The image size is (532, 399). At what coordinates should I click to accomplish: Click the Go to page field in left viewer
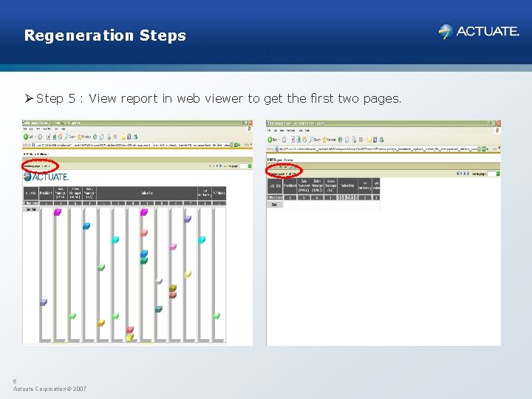tap(243, 166)
